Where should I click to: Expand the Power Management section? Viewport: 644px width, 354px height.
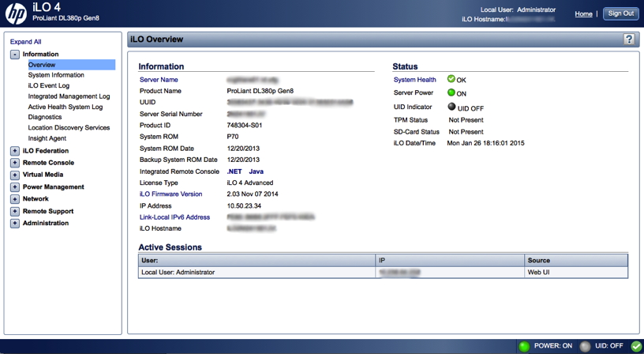[15, 187]
